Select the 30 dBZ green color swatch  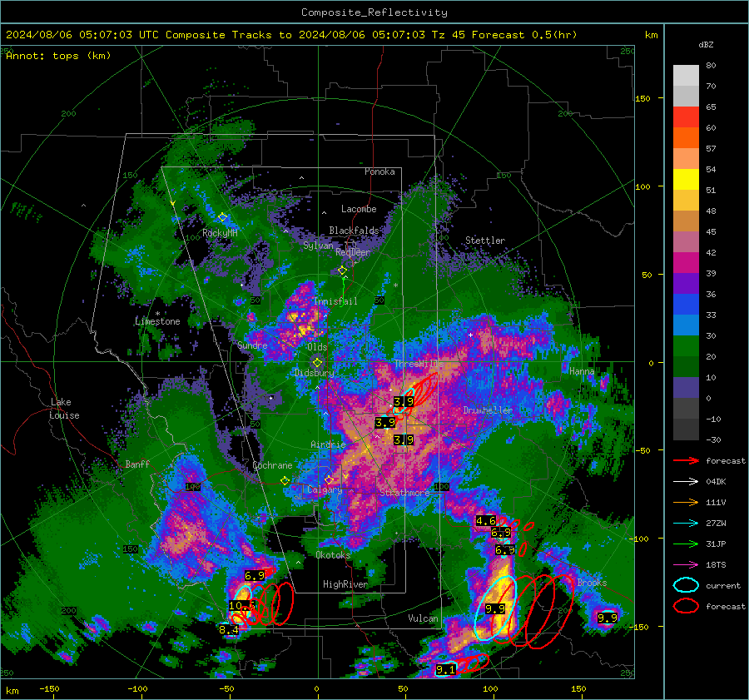(x=686, y=345)
